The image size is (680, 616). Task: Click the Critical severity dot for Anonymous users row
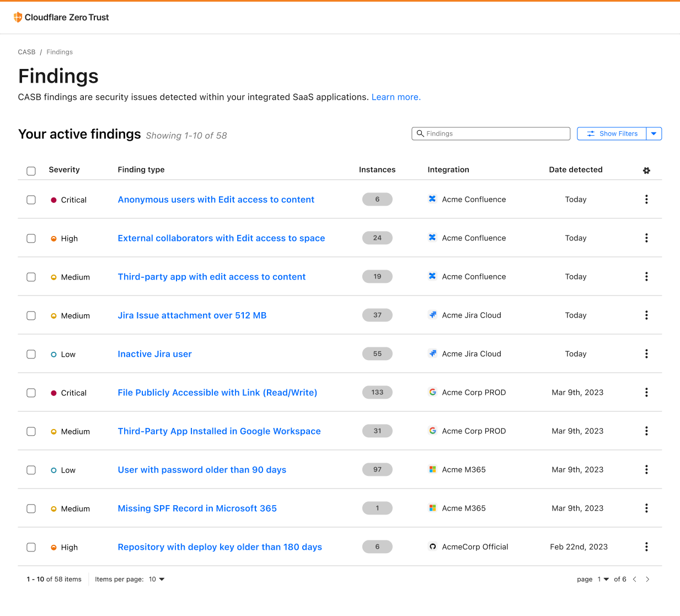[53, 200]
